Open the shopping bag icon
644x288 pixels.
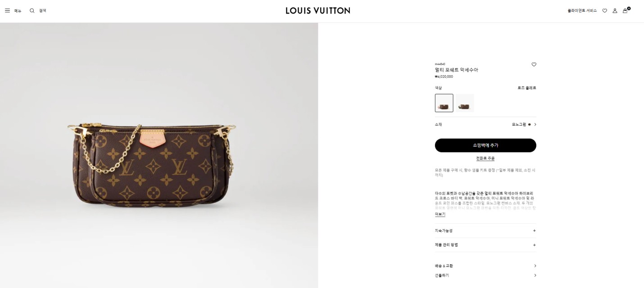pyautogui.click(x=625, y=10)
